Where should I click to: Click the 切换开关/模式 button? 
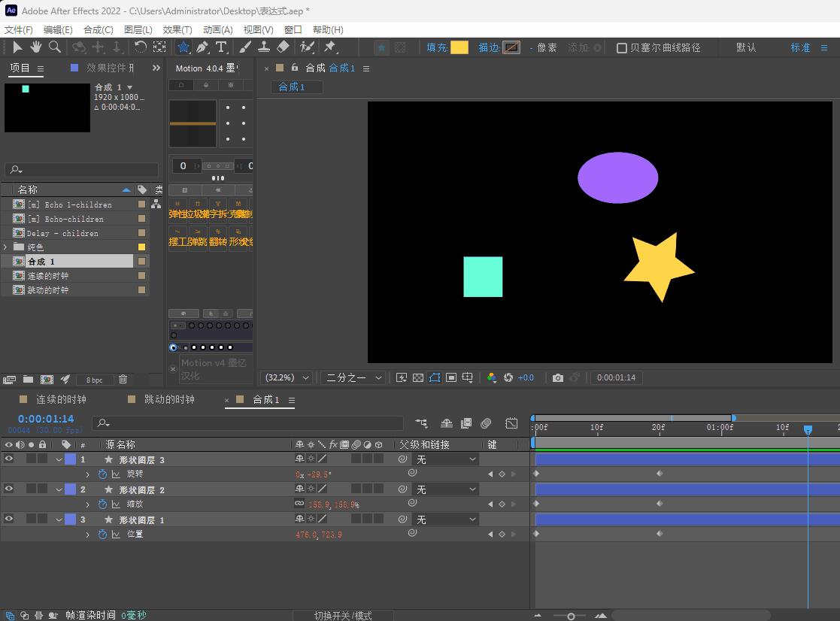(343, 616)
